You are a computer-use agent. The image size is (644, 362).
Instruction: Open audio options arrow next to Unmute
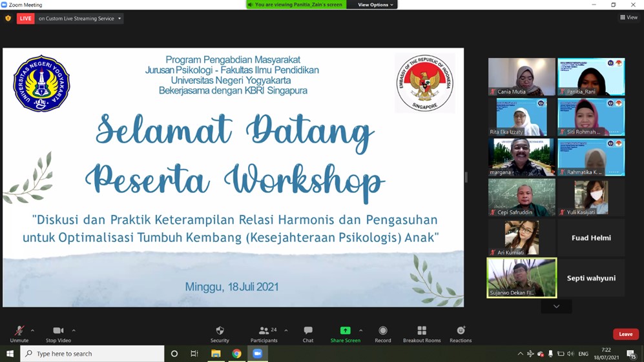pos(32,330)
